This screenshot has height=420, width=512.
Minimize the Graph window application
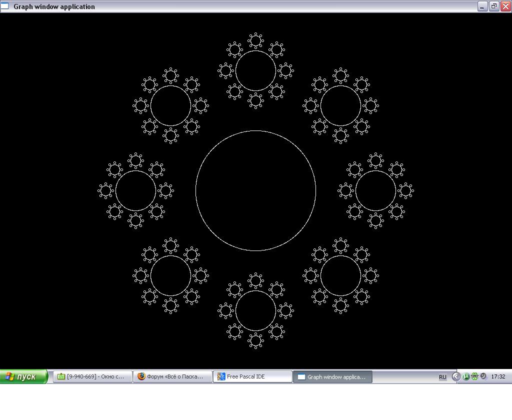click(482, 6)
